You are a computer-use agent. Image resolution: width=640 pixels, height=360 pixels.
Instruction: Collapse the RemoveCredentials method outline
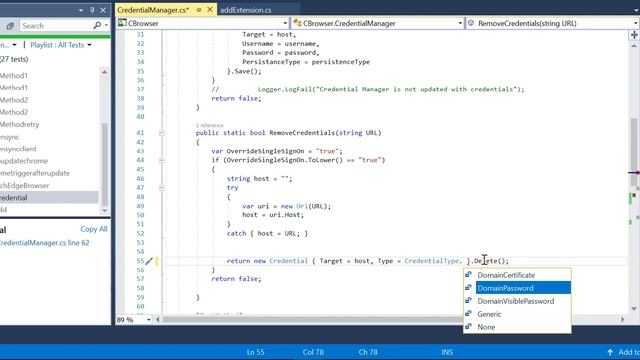pos(162,133)
